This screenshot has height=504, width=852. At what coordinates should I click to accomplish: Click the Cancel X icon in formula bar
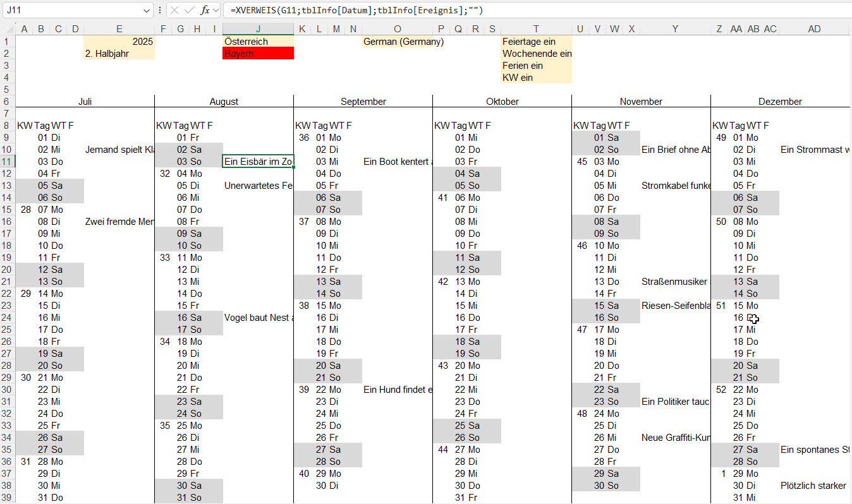(x=175, y=10)
